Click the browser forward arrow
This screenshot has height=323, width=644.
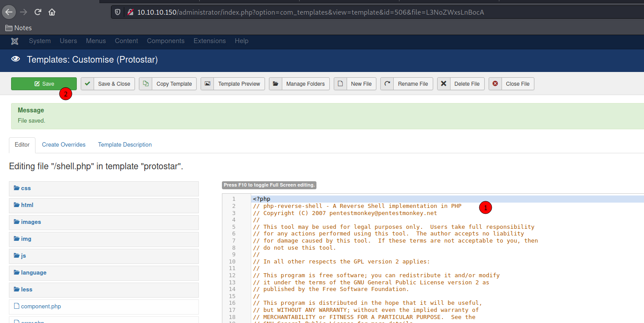24,12
